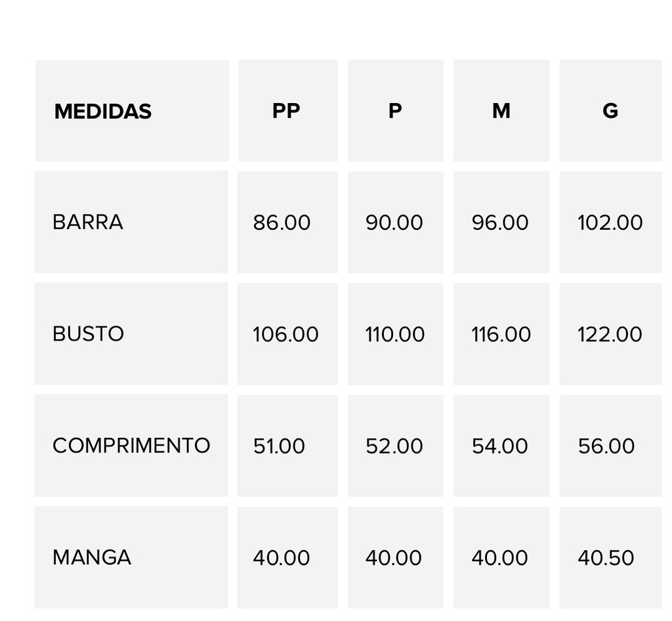Image resolution: width=672 pixels, height=621 pixels.
Task: Click the 122.00 BUSTO value for G
Action: [611, 334]
